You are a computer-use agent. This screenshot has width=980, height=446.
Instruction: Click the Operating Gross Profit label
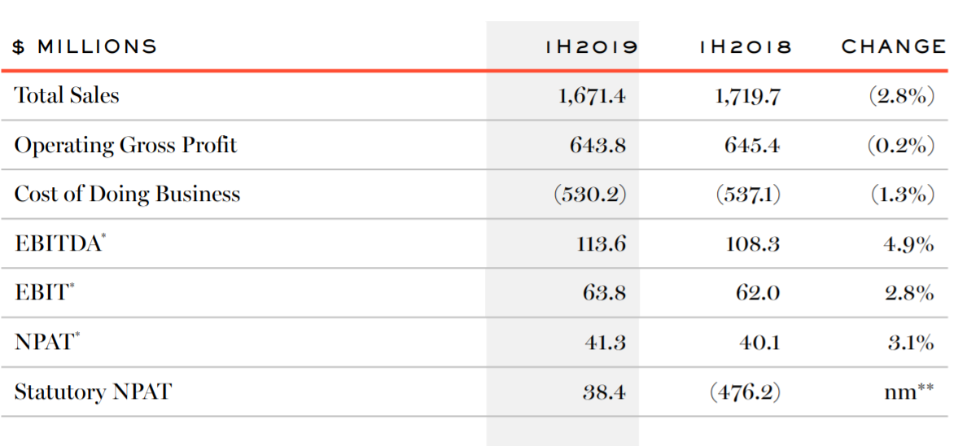coord(125,145)
